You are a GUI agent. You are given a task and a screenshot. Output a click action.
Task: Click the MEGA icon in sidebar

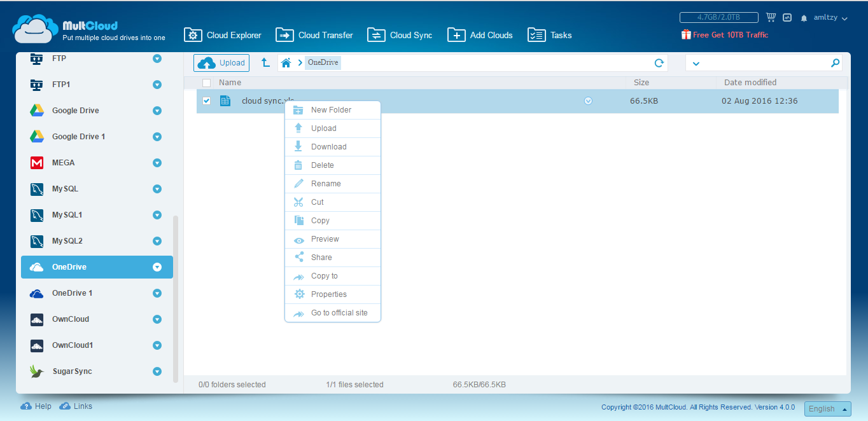(37, 163)
